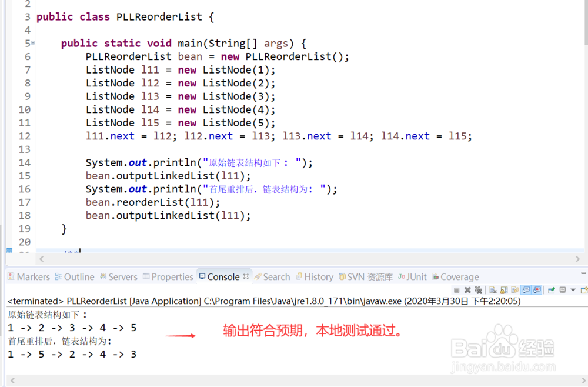Toggle show console when standard error changes
The image size is (588, 387).
tap(537, 290)
